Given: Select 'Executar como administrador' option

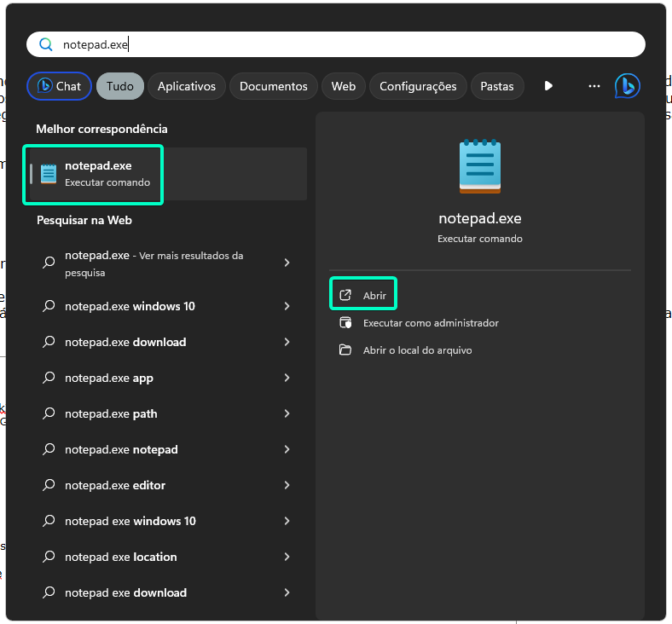Looking at the screenshot, I should (430, 323).
